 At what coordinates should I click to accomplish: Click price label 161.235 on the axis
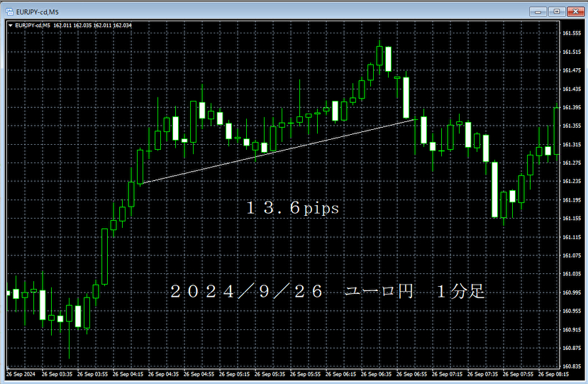(572, 182)
